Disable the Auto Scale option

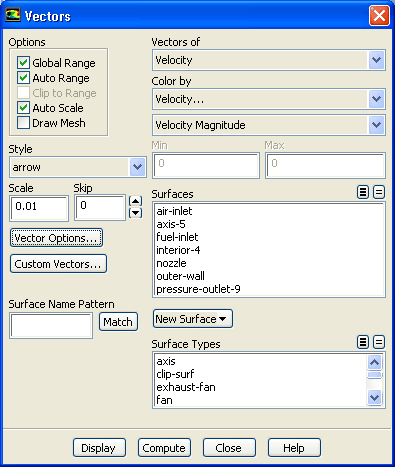[23, 108]
